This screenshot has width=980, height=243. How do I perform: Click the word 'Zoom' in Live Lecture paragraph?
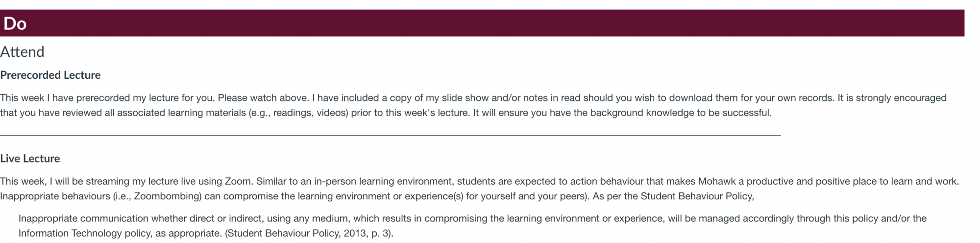[x=238, y=181]
